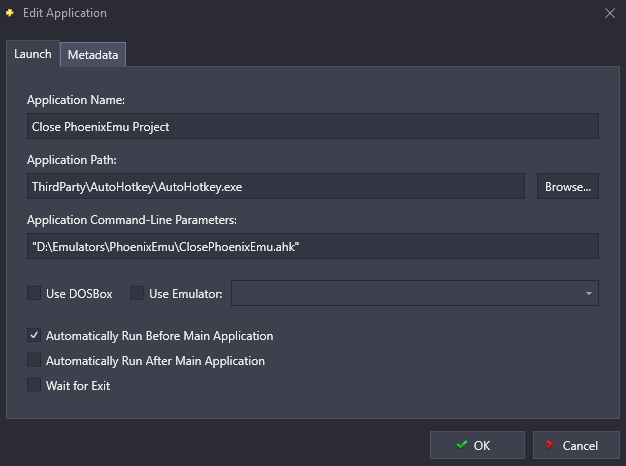Enable the Use DOSBox checkbox

coord(34,293)
